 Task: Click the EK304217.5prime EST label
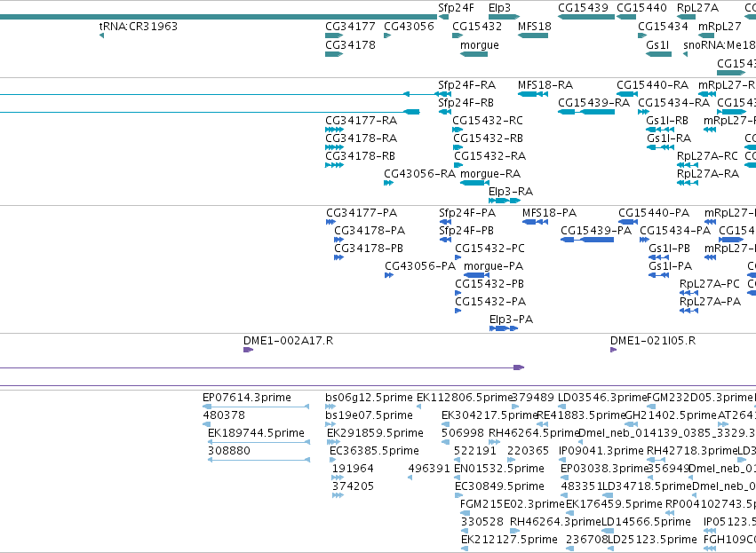[x=489, y=415]
